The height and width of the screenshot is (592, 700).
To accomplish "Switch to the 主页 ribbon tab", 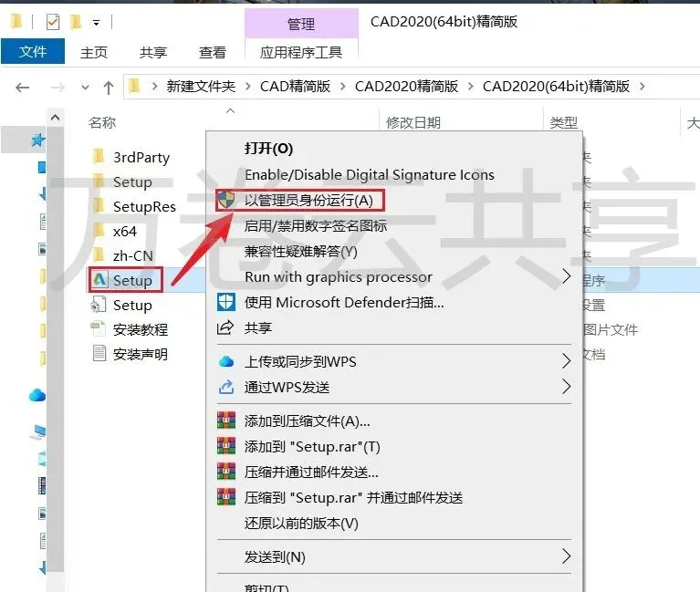I will (94, 52).
